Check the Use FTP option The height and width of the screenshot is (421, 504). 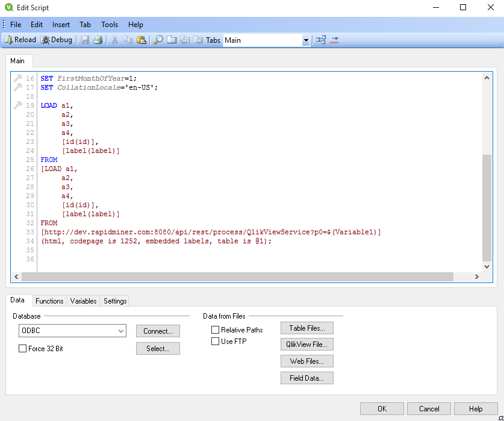pyautogui.click(x=216, y=341)
